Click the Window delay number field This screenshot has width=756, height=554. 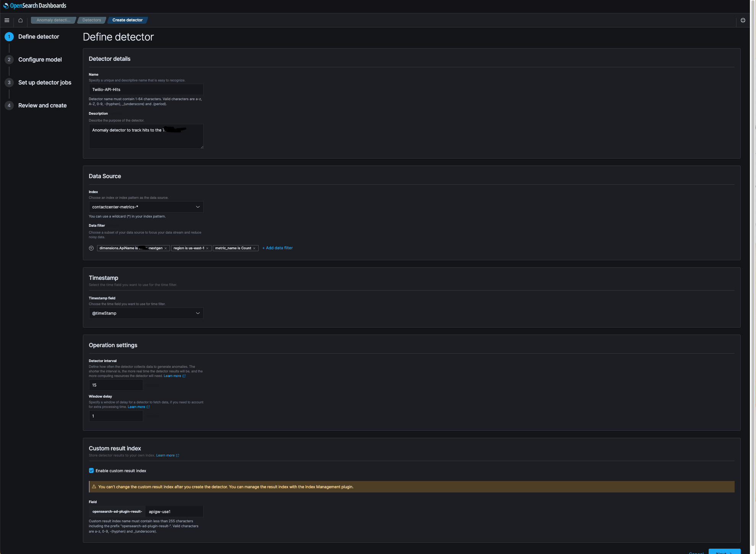(116, 416)
